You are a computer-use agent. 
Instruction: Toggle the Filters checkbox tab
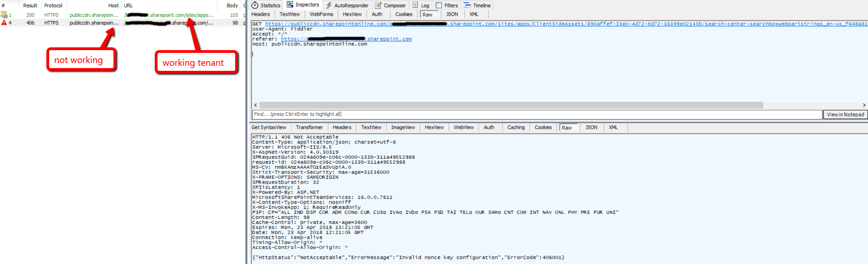pyautogui.click(x=447, y=6)
